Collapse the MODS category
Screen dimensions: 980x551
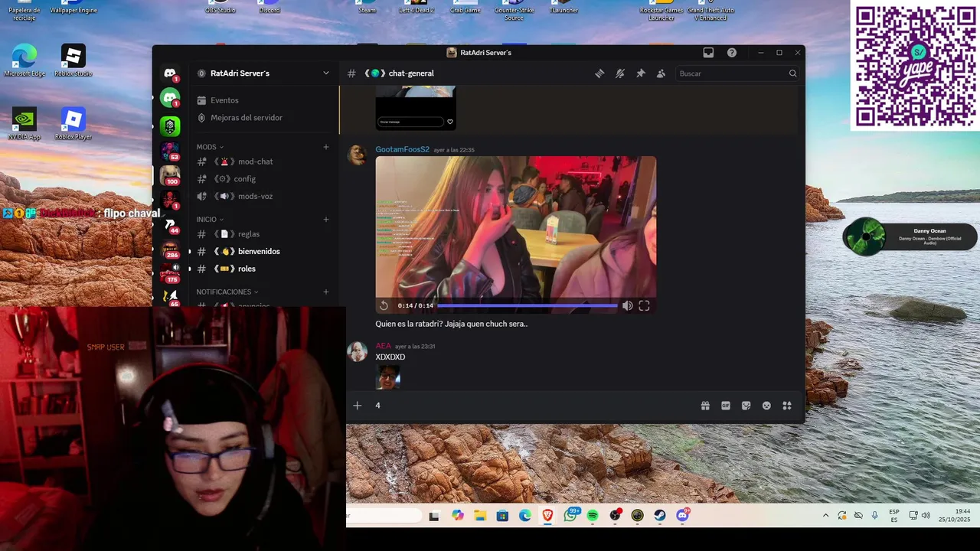pyautogui.click(x=210, y=147)
